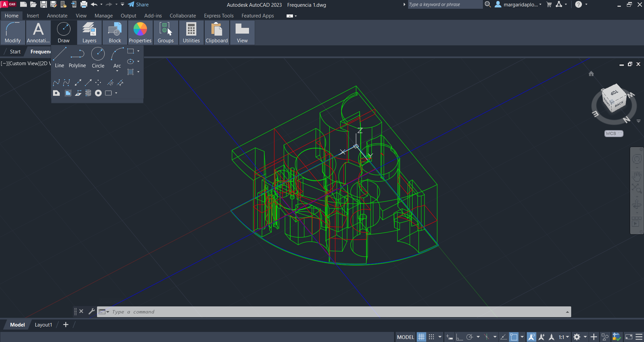644x342 pixels.
Task: Select the Polyline tool
Action: click(x=77, y=58)
